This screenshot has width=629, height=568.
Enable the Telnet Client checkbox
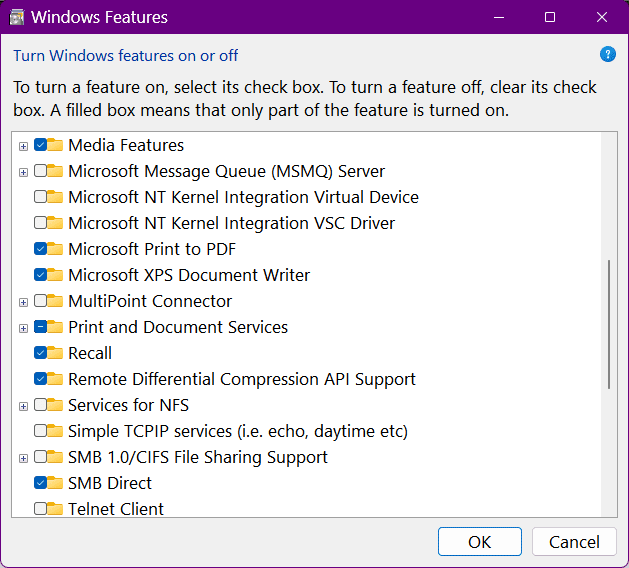tap(41, 509)
